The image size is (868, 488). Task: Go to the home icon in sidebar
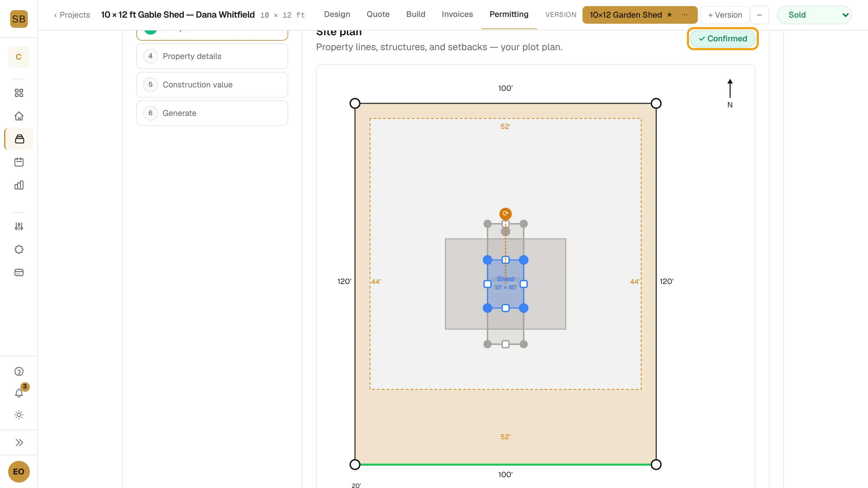point(19,116)
